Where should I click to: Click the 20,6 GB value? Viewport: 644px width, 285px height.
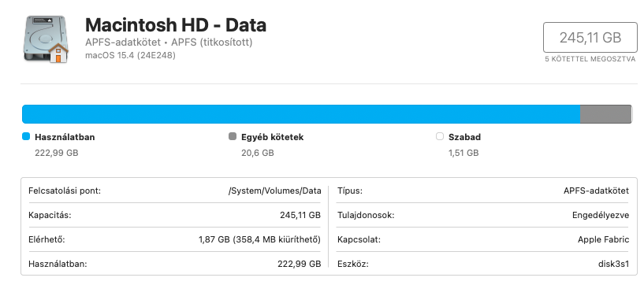tap(258, 153)
